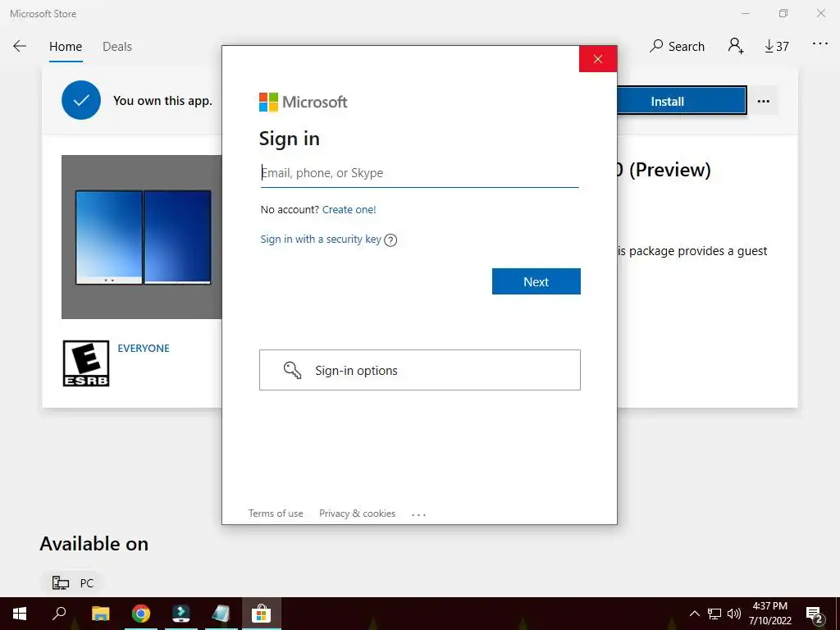Click the ESRB Everyone rating badge
Image resolution: width=840 pixels, height=630 pixels.
85,363
